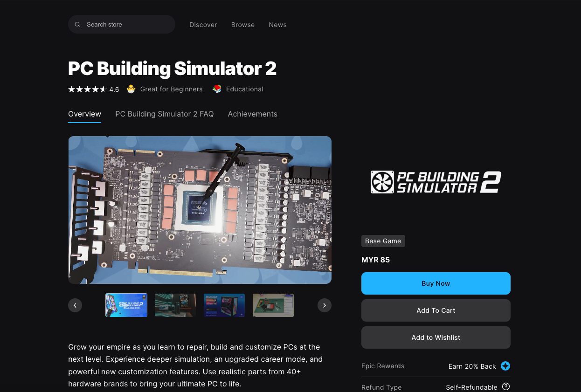Go to the Browse section
The height and width of the screenshot is (392, 581).
[243, 25]
